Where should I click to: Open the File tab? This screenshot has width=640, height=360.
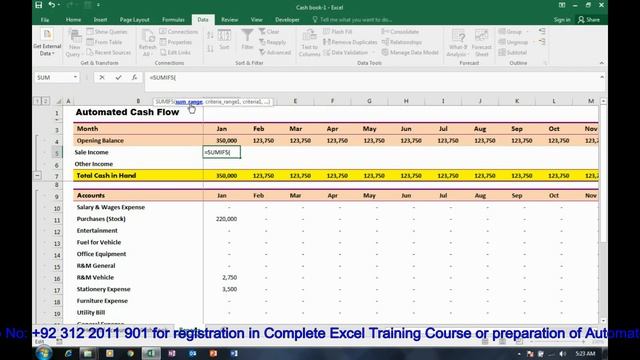(45, 20)
